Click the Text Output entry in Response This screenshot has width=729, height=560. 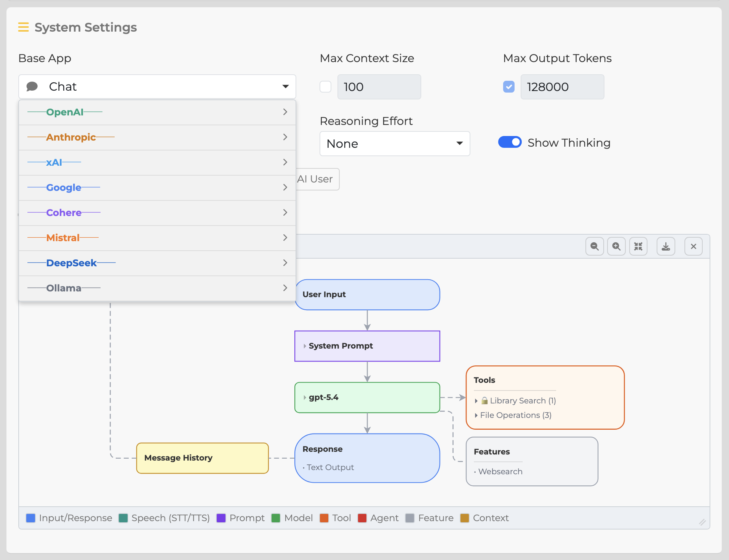coord(328,467)
